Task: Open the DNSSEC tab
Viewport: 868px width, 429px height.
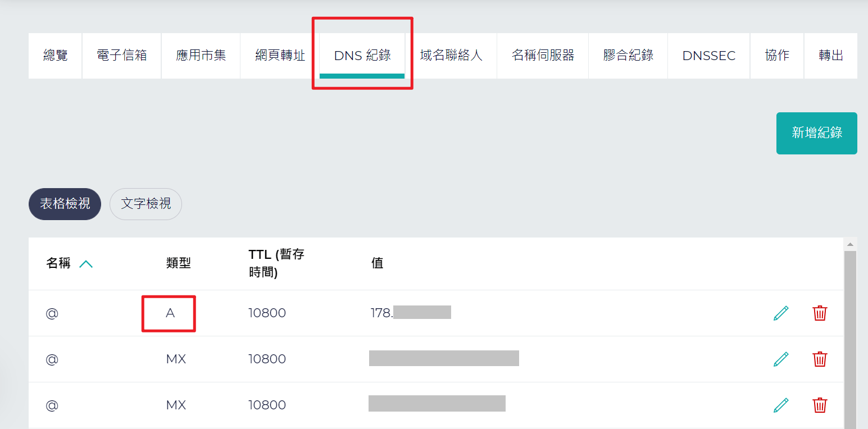Action: click(x=709, y=56)
